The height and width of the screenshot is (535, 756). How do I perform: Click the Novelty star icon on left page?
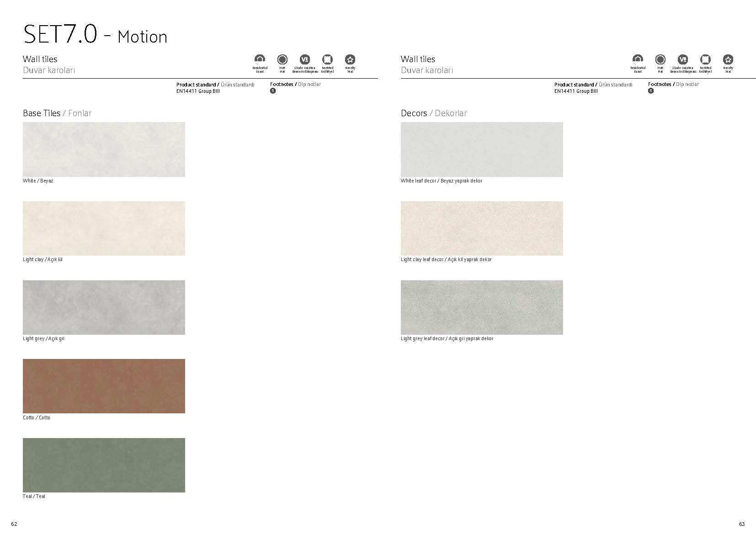click(350, 59)
